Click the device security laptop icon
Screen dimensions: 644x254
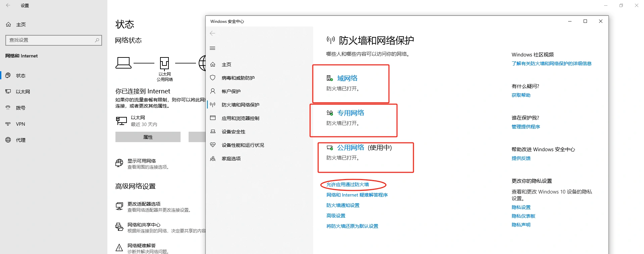click(213, 132)
